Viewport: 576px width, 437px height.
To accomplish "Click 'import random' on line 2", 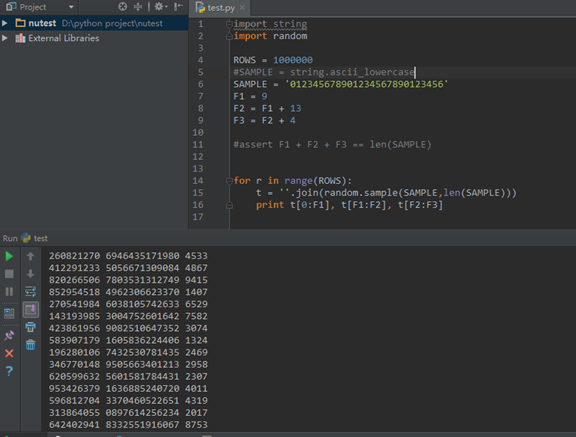I will (270, 36).
